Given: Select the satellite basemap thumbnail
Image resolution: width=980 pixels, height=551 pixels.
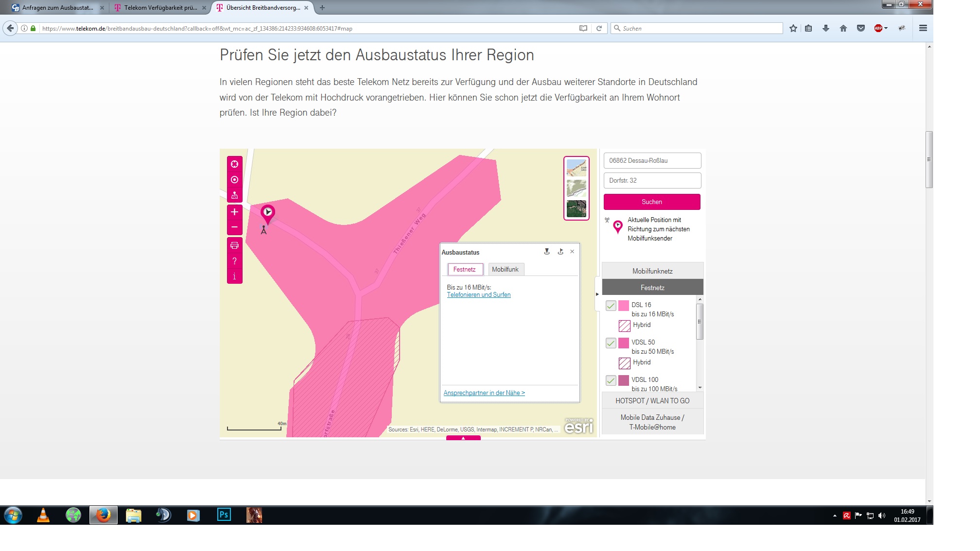Looking at the screenshot, I should [576, 209].
